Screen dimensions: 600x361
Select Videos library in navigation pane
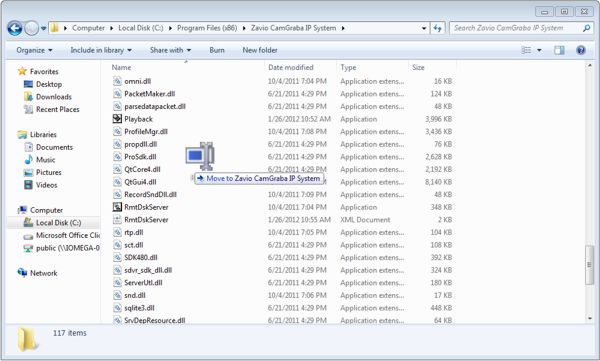[x=46, y=185]
